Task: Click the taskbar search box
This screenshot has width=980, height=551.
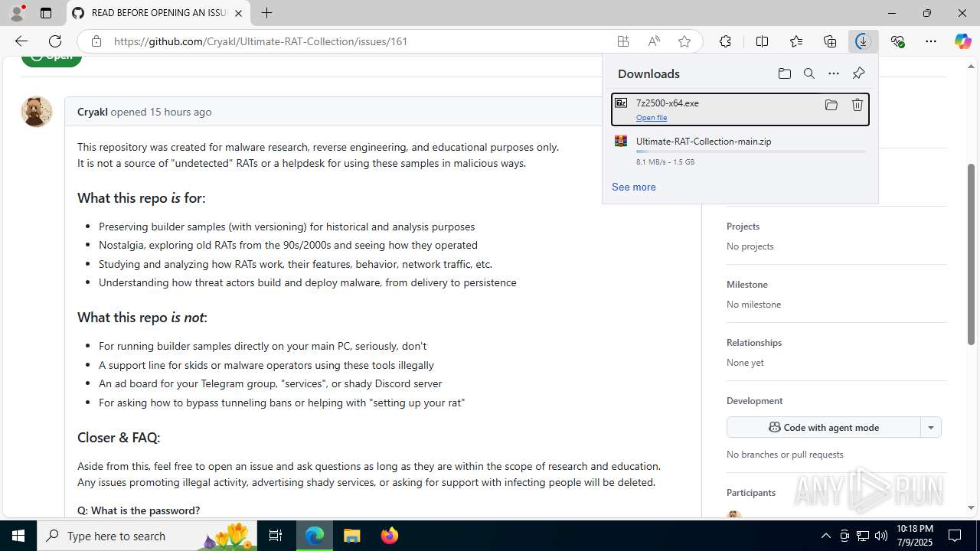Action: point(148,536)
